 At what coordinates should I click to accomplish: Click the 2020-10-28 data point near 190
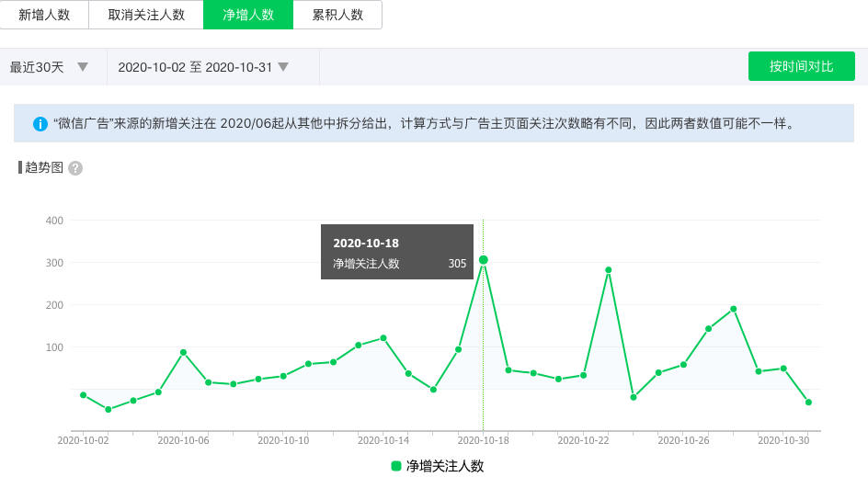[734, 310]
